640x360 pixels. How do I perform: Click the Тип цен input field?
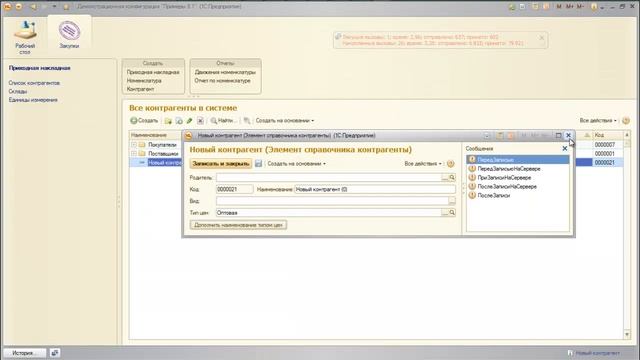329,213
